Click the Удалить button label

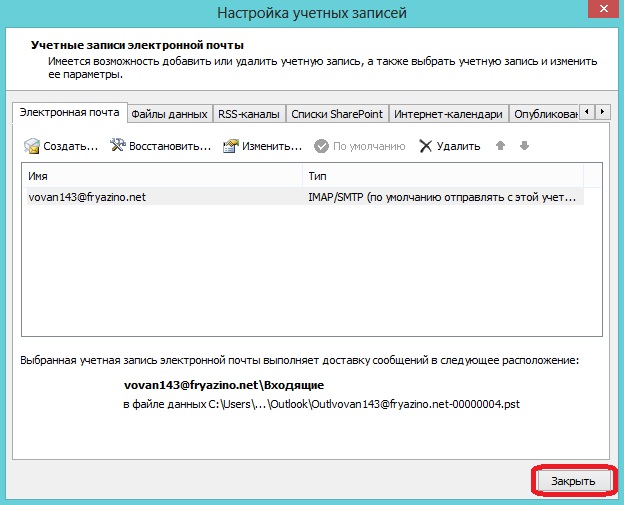458,146
